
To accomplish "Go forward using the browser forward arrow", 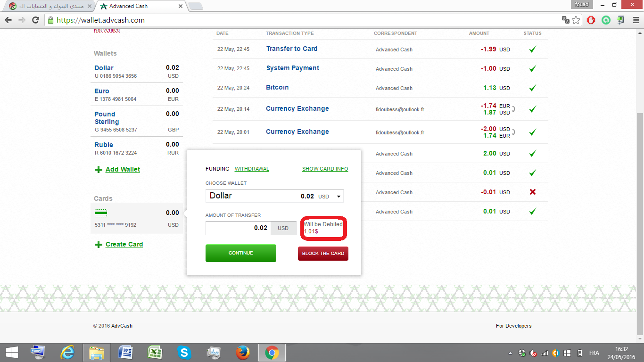I will pos(22,20).
